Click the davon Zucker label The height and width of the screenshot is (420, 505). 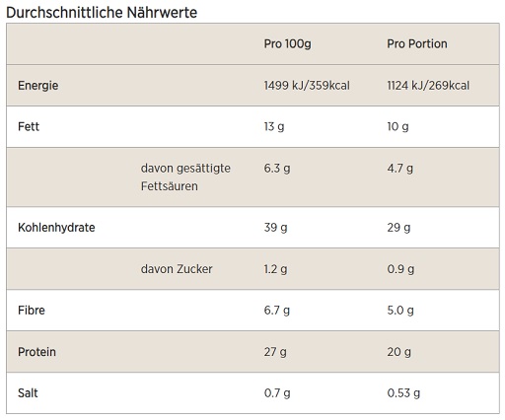pos(177,269)
